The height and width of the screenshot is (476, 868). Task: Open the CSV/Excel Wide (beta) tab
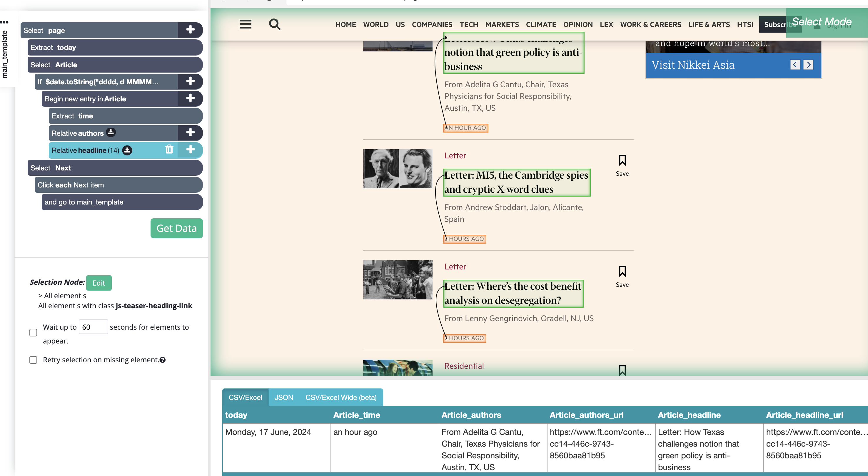coord(341,397)
